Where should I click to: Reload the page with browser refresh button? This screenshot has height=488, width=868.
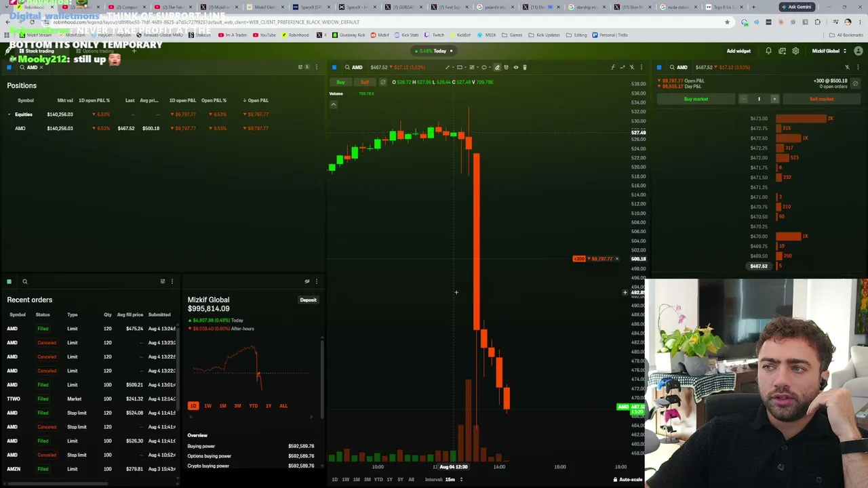pos(32,22)
